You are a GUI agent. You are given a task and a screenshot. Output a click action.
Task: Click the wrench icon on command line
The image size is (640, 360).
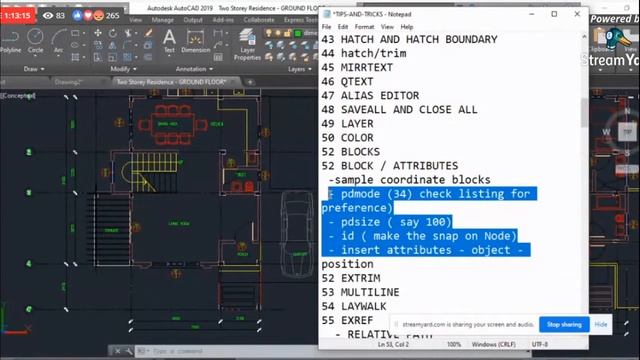(x=129, y=351)
